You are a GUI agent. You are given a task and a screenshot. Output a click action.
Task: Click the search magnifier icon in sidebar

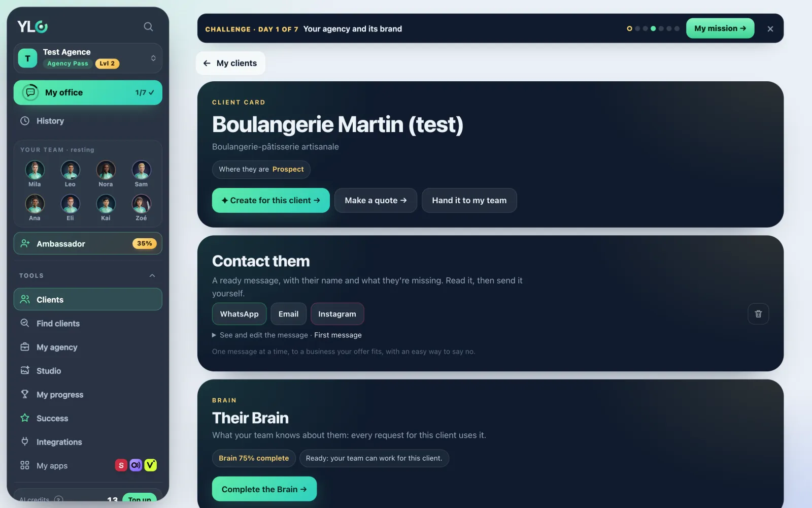tap(148, 26)
